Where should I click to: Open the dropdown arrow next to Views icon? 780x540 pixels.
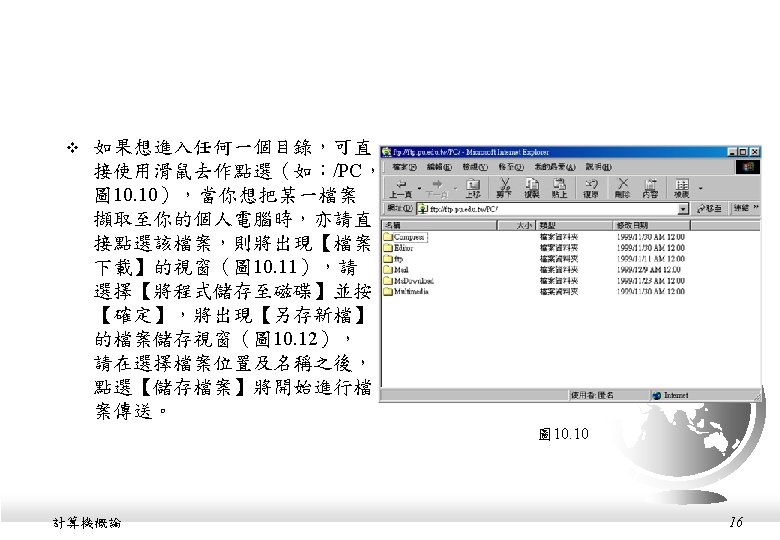700,188
